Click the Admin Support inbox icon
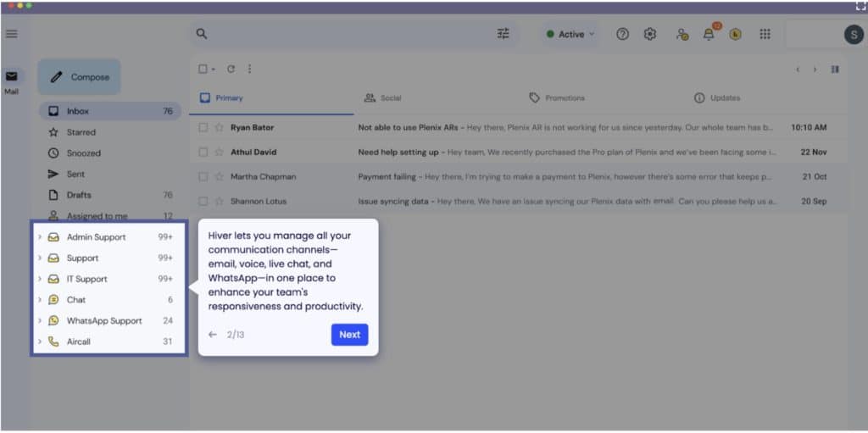 [x=53, y=237]
